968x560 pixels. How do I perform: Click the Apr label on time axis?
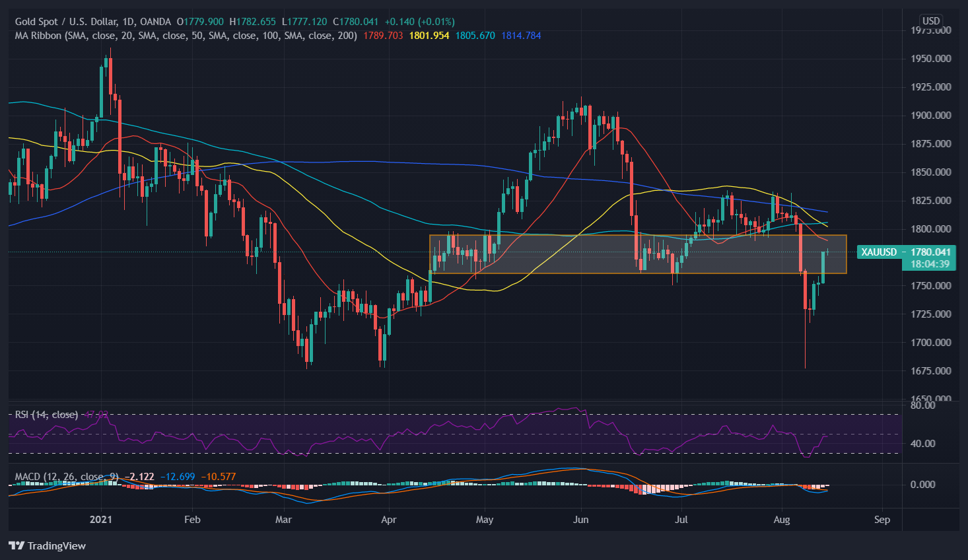(389, 520)
